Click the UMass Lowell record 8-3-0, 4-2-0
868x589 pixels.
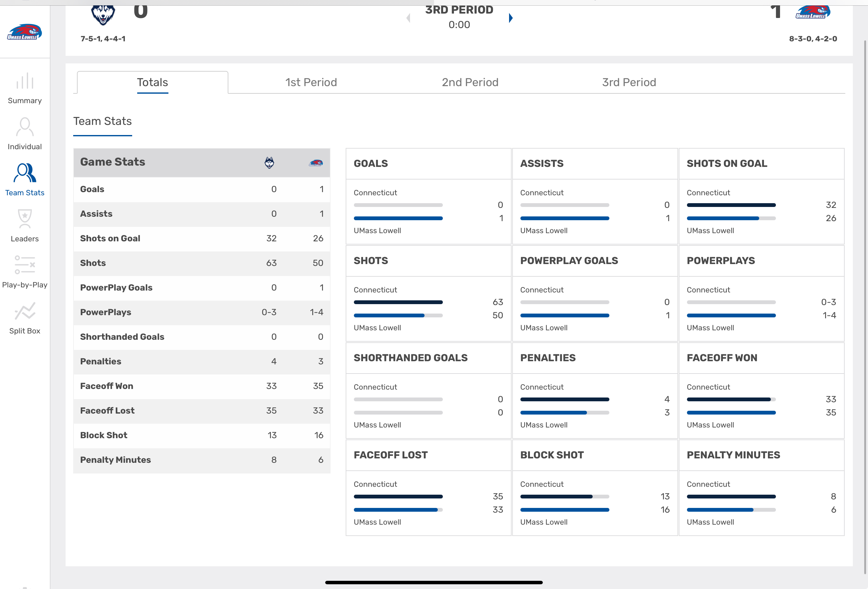coord(813,39)
